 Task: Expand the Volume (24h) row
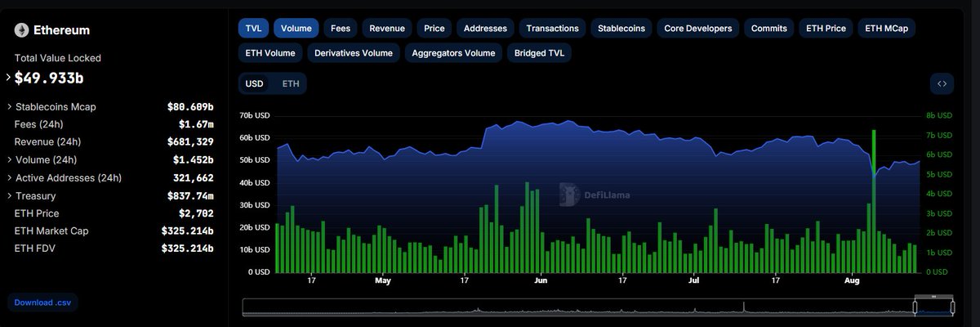[9, 159]
